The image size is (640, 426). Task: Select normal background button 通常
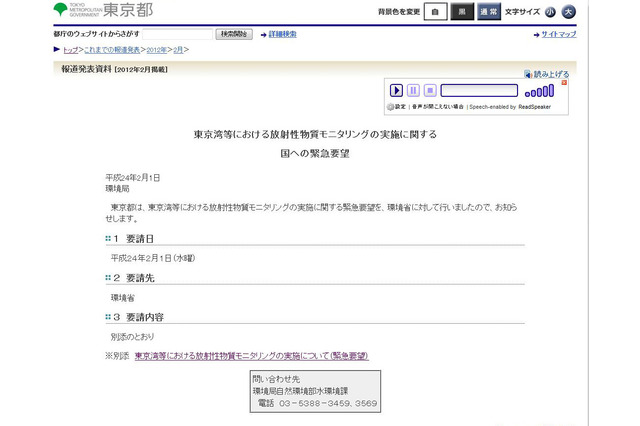pos(489,12)
